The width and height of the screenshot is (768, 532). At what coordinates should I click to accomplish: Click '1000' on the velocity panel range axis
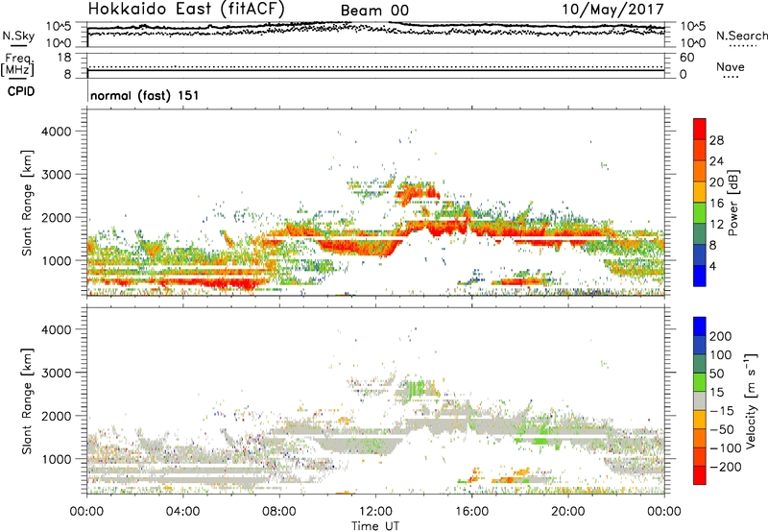[x=57, y=459]
